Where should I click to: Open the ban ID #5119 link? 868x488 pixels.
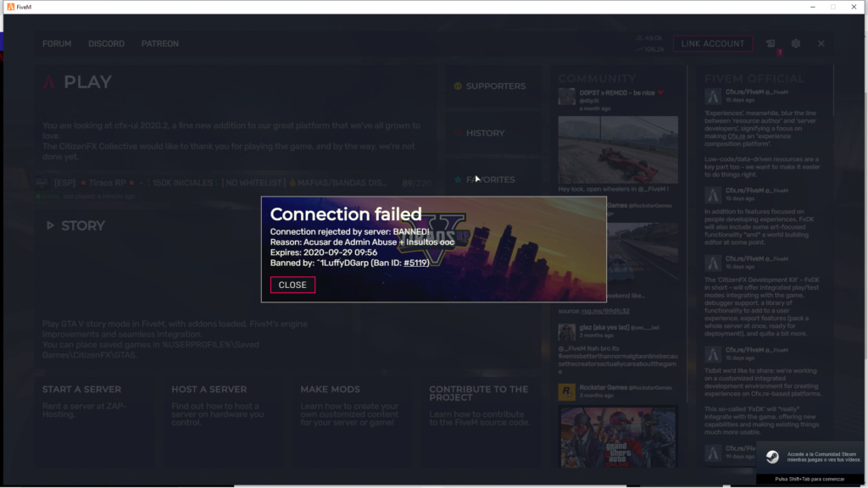coord(415,263)
